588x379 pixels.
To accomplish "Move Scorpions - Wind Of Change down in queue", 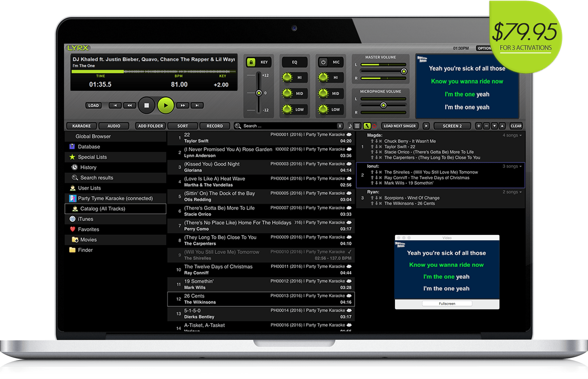I will 376,198.
